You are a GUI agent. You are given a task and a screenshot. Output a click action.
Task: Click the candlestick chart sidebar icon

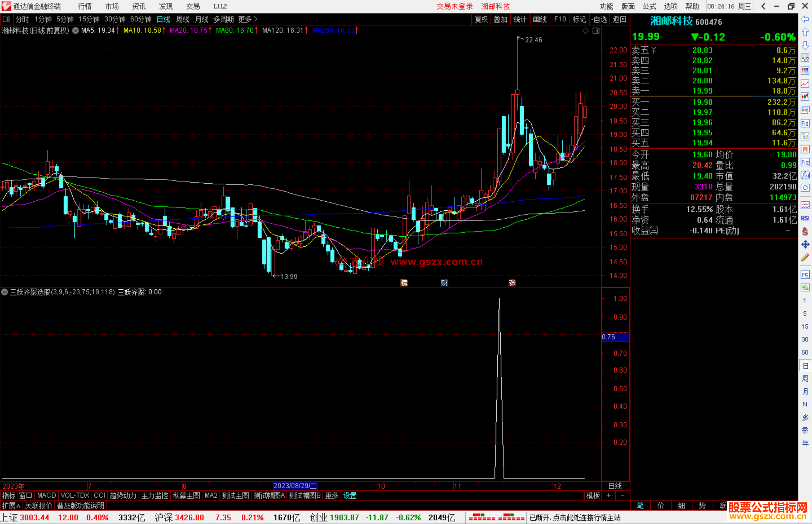pos(805,97)
